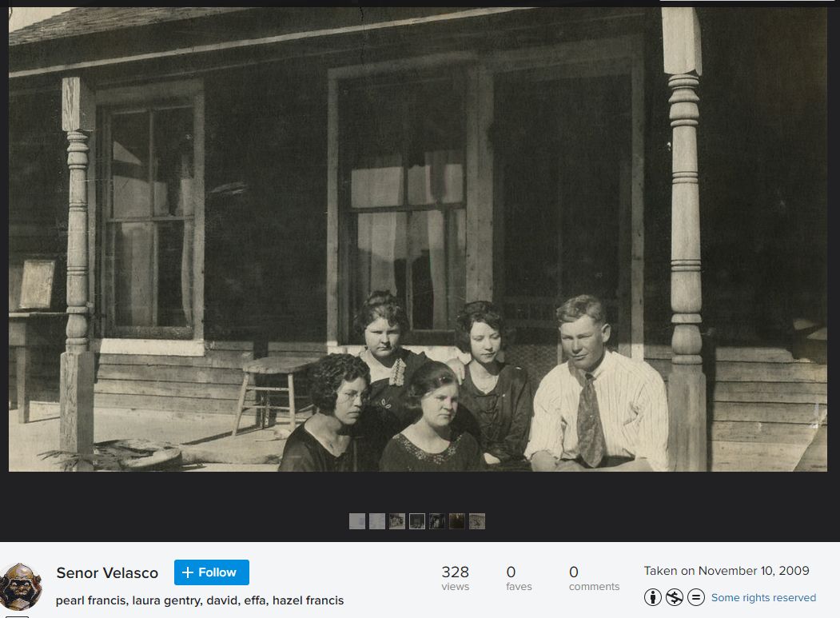Open Senor Velasco's profile name link

coord(107,573)
